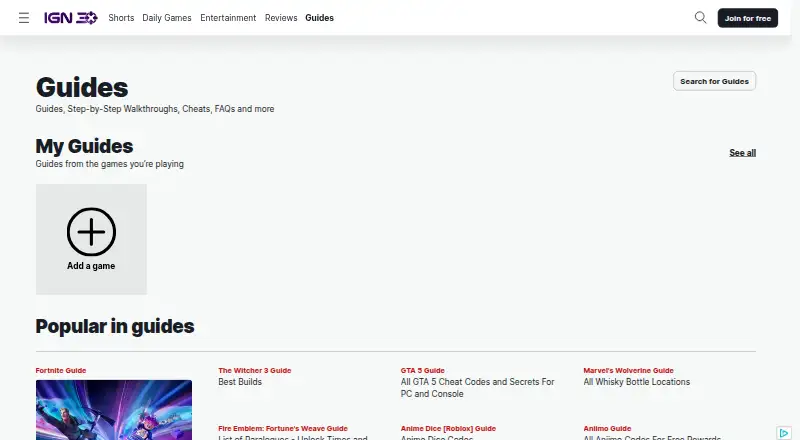Click the Guides page heading

(x=82, y=87)
